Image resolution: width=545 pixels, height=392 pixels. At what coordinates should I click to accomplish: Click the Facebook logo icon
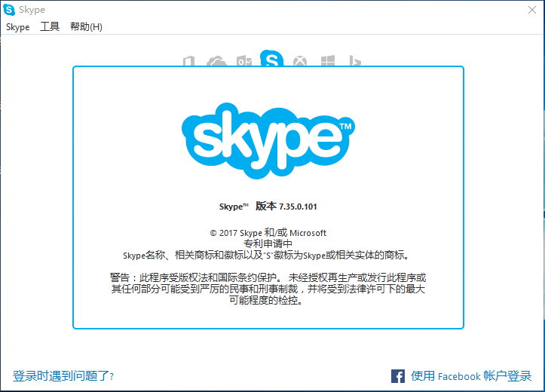point(397,376)
